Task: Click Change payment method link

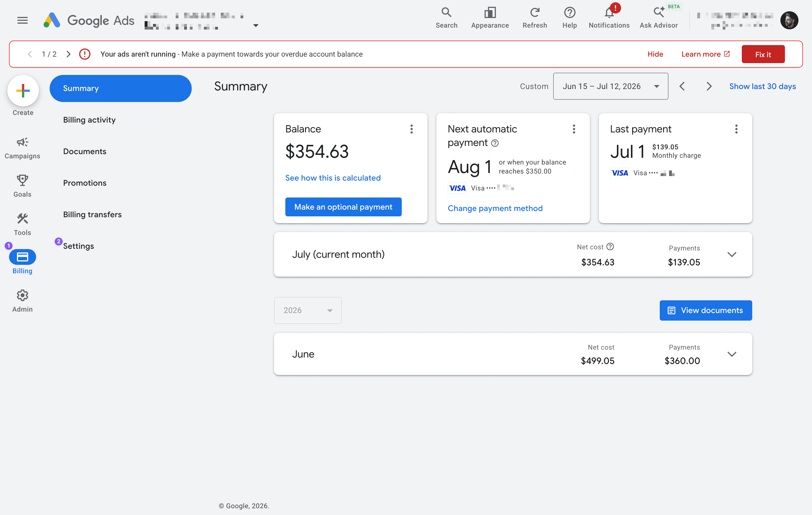Action: pos(495,208)
